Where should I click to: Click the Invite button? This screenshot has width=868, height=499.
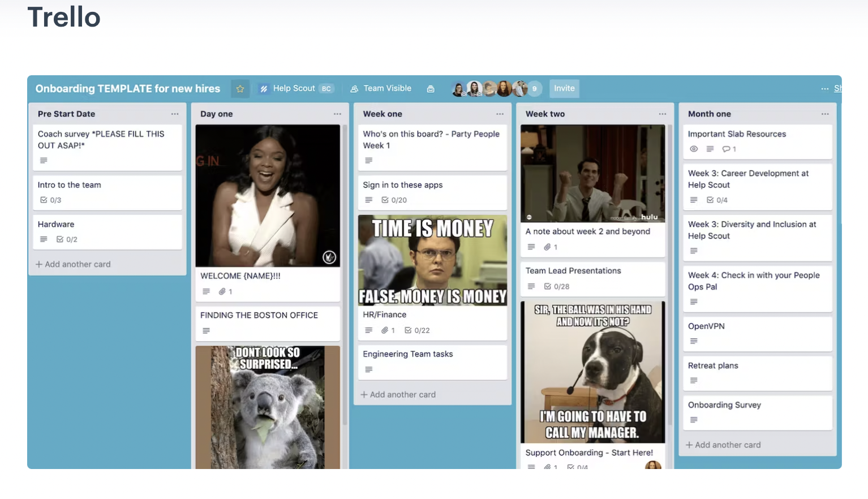tap(564, 88)
